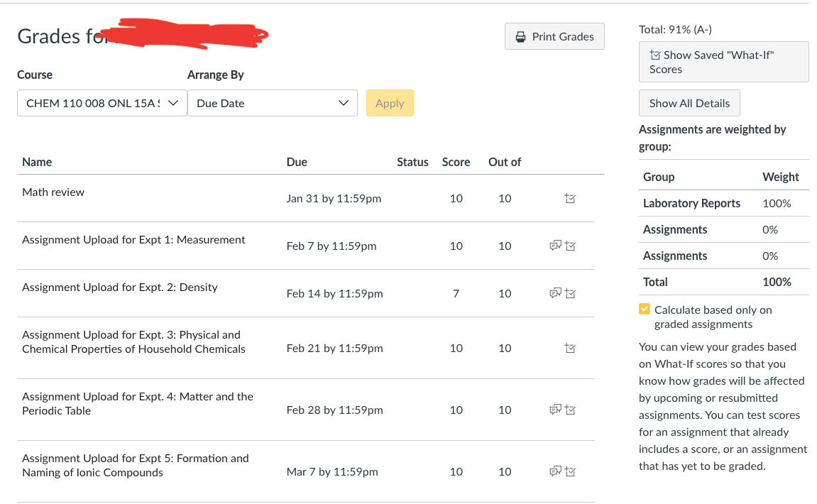This screenshot has height=504, width=817.
Task: Open comments icon for Expt 1: Measurement
Action: pyautogui.click(x=556, y=246)
